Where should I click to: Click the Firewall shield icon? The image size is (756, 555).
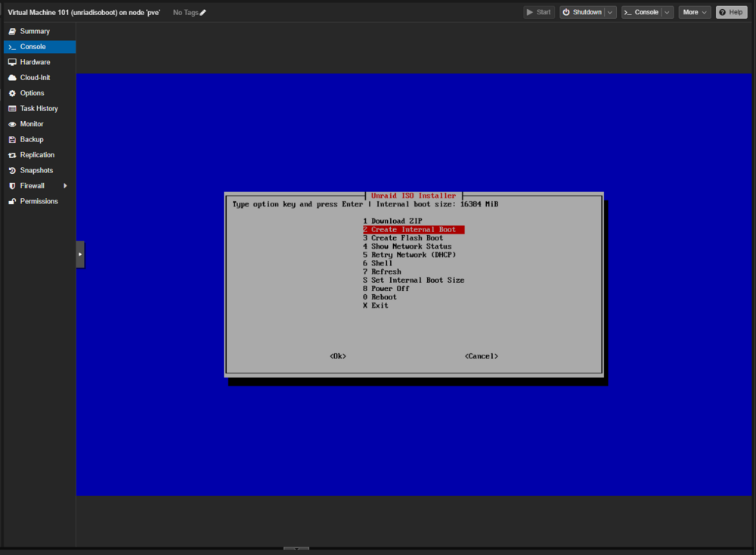point(12,186)
